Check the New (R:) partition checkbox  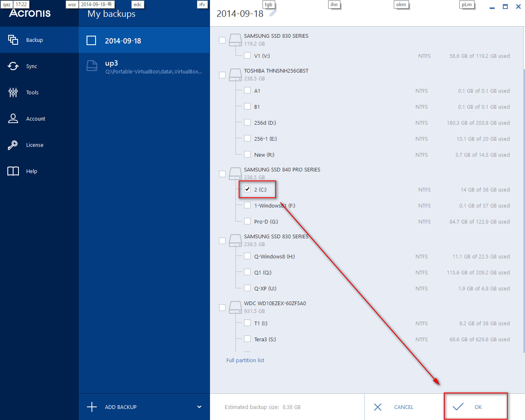(x=247, y=154)
